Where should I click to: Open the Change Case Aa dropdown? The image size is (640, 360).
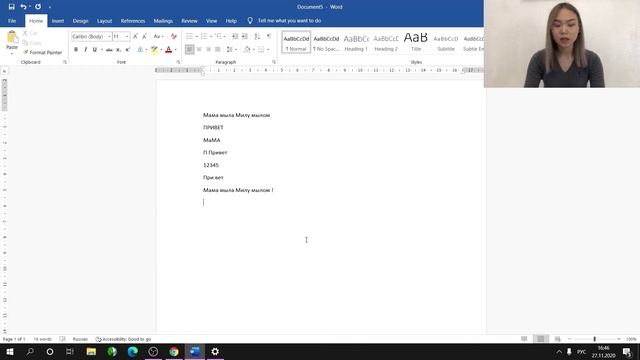[158, 37]
